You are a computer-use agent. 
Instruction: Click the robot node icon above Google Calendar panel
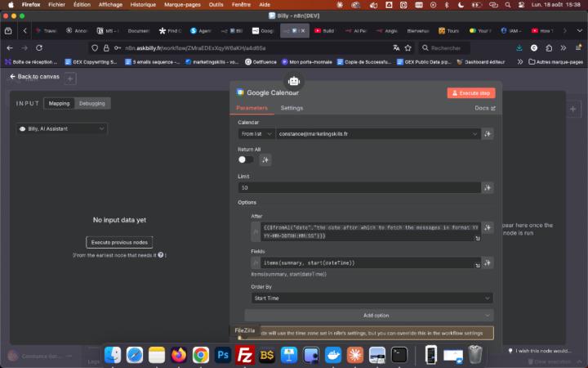click(x=294, y=81)
